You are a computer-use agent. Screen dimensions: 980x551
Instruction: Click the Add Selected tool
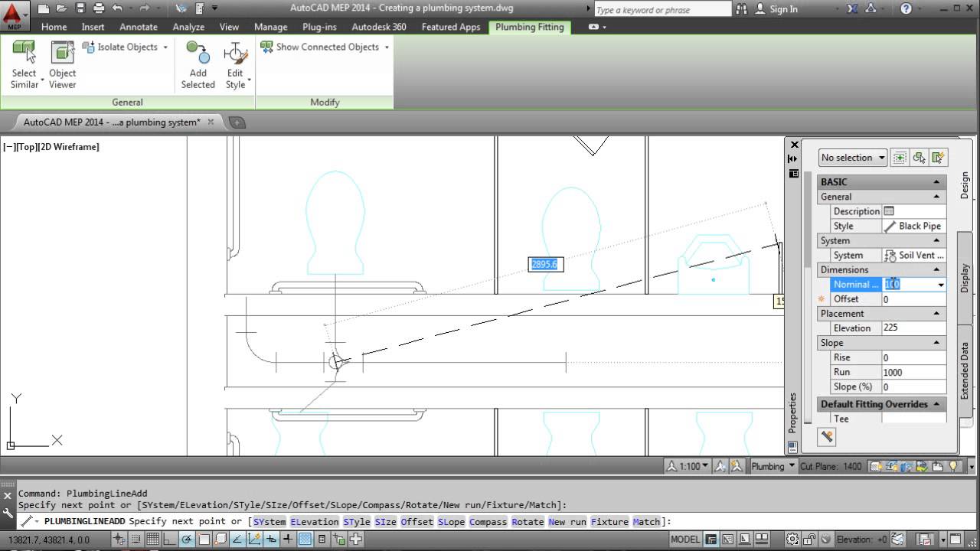tap(198, 64)
